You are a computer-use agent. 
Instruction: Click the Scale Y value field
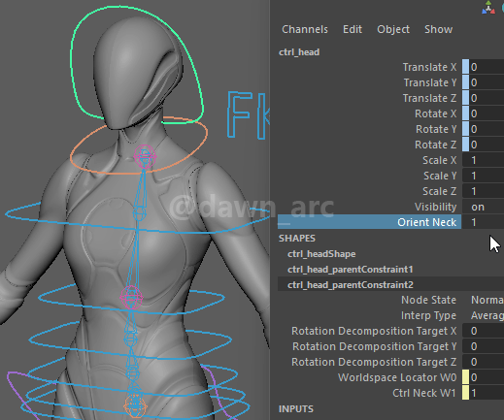pyautogui.click(x=483, y=176)
